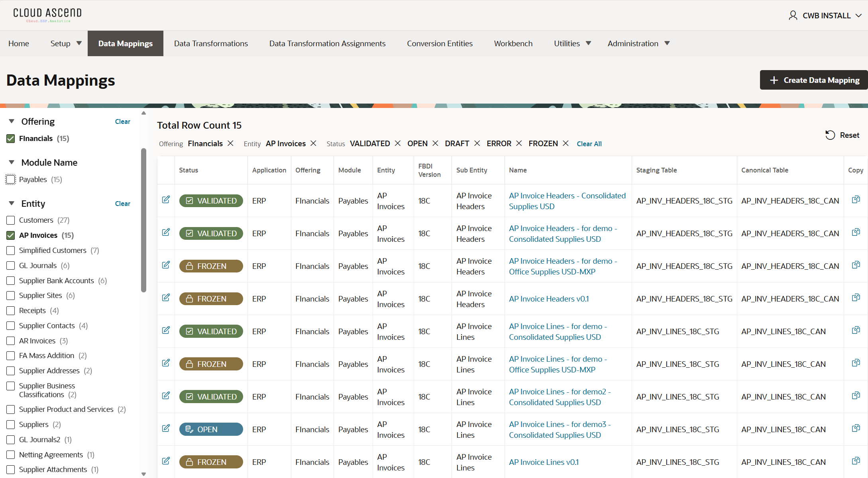Click the Reset refresh icon
Screen dimensions: 868x478
830,135
